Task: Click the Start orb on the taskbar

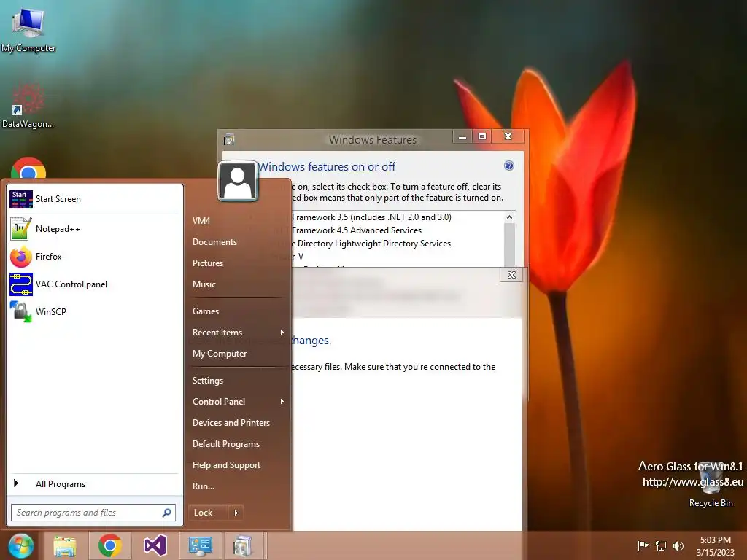Action: click(21, 545)
